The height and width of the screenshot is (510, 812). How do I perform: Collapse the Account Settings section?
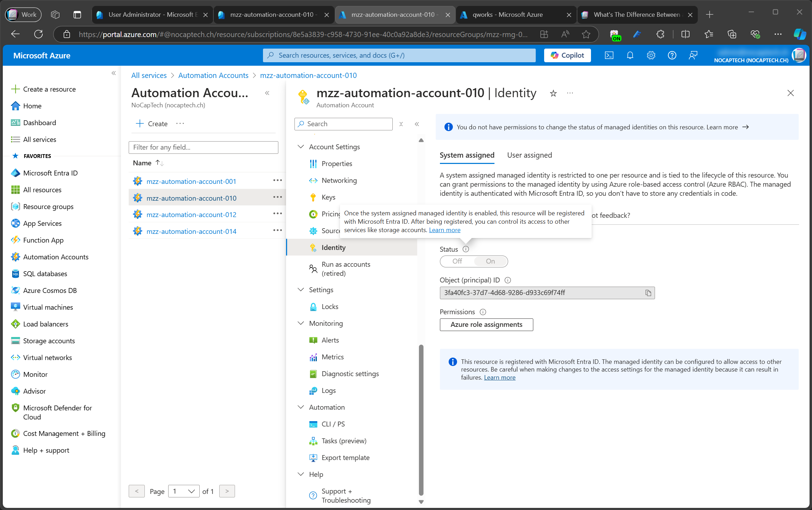pyautogui.click(x=301, y=147)
